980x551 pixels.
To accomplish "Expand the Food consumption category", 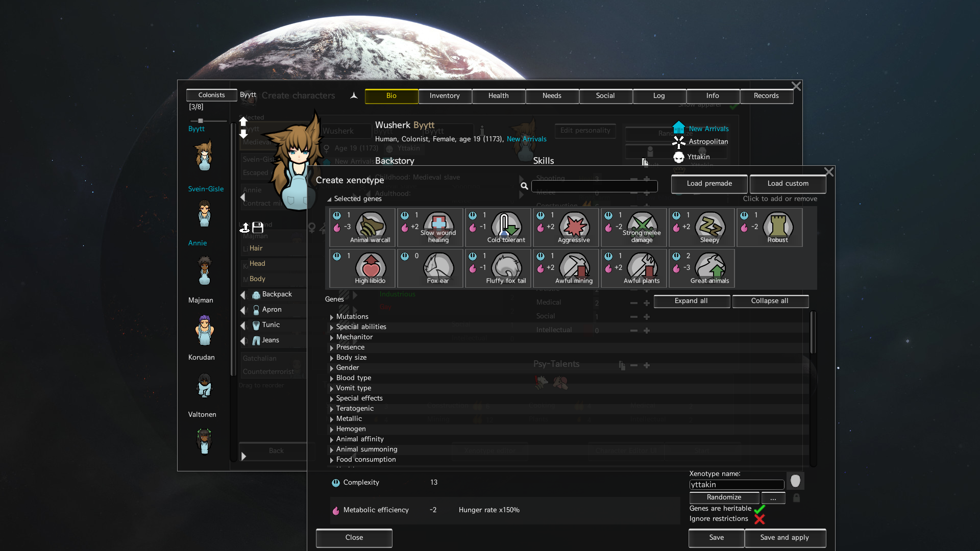I will pos(332,460).
